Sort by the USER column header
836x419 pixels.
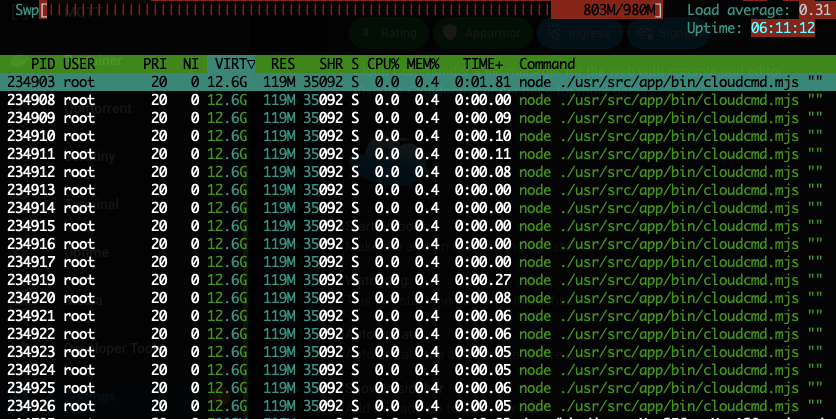pos(79,64)
